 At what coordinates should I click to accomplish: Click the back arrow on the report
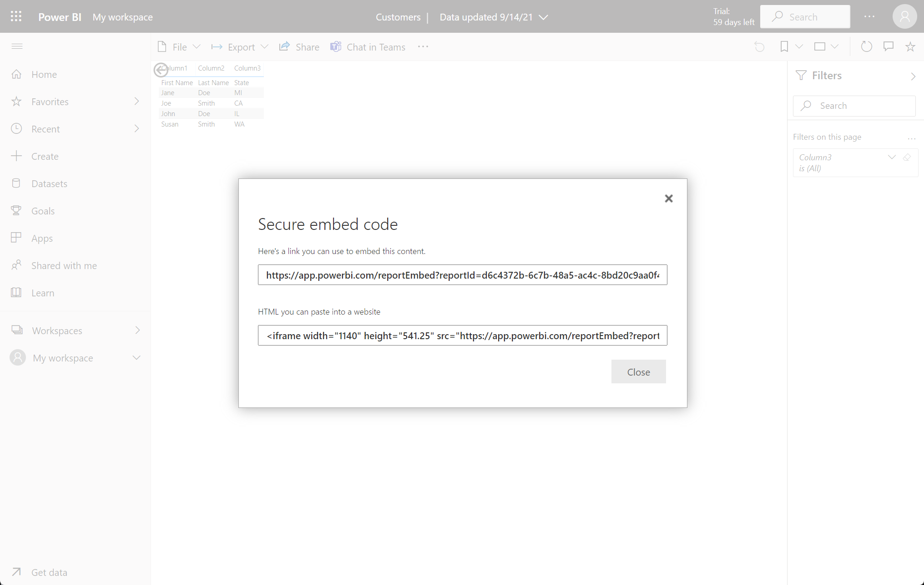tap(161, 70)
